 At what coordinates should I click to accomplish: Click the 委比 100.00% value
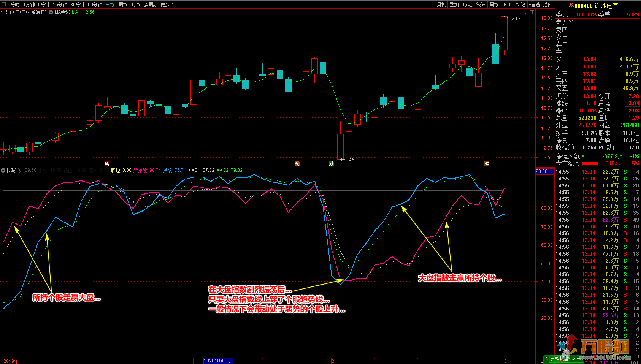(586, 15)
